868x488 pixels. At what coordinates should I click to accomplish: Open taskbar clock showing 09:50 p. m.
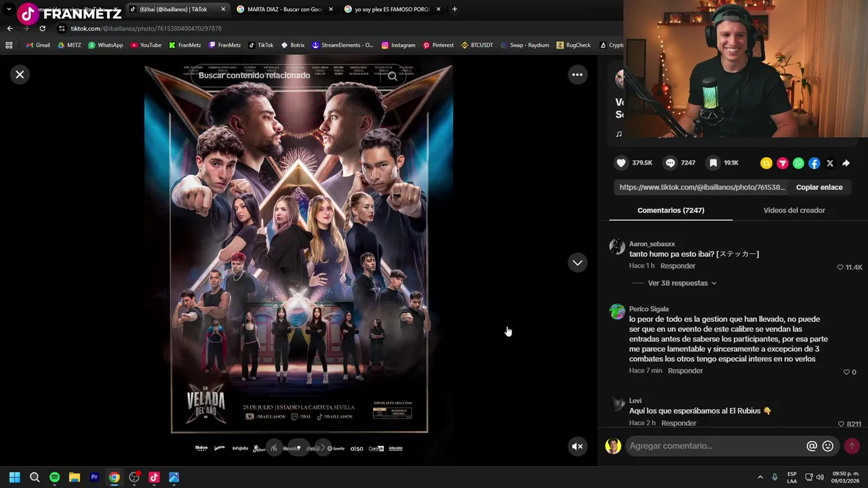pos(846,477)
